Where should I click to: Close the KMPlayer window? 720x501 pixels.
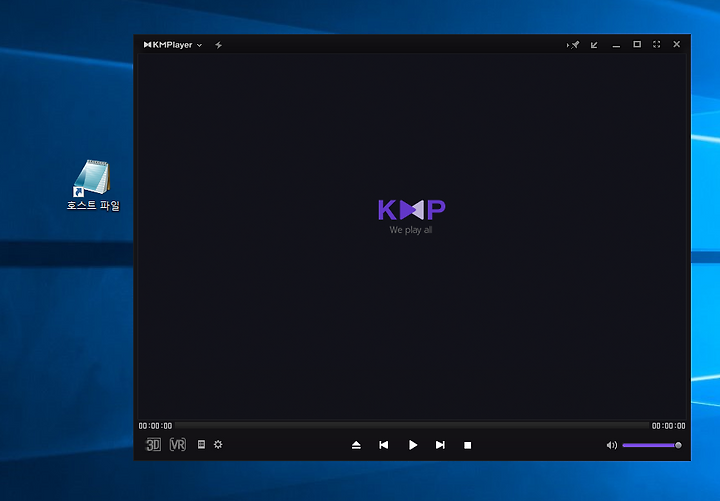[676, 44]
